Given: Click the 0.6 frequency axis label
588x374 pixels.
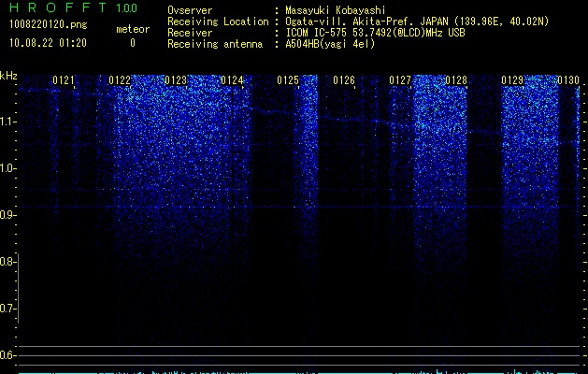Looking at the screenshot, I should point(7,355).
